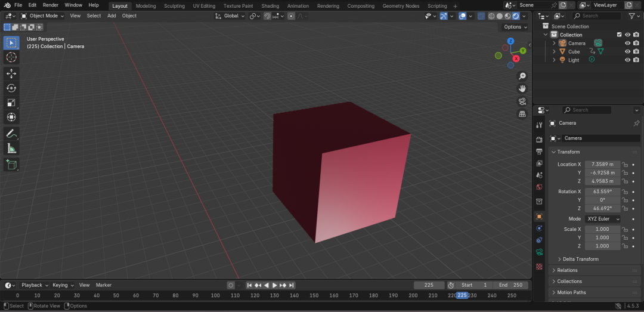
Task: Open Global transform orientation dropdown
Action: pyautogui.click(x=230, y=16)
